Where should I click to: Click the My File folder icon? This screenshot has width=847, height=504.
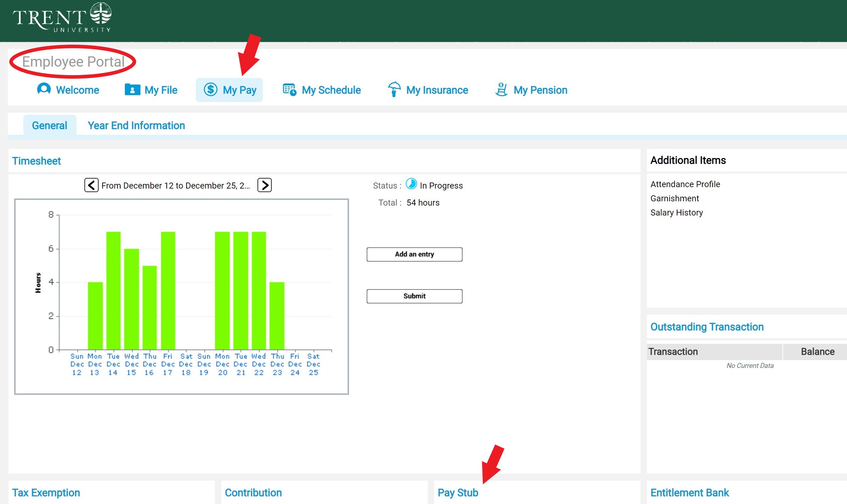tap(132, 90)
